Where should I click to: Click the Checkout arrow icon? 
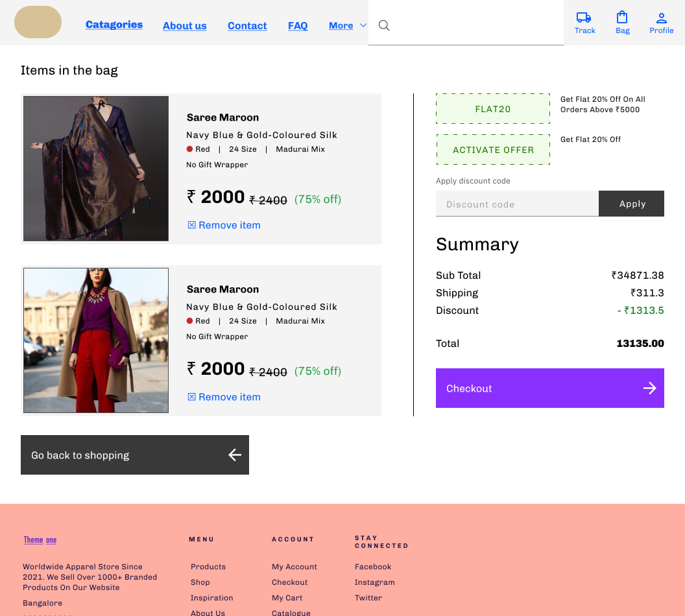649,388
